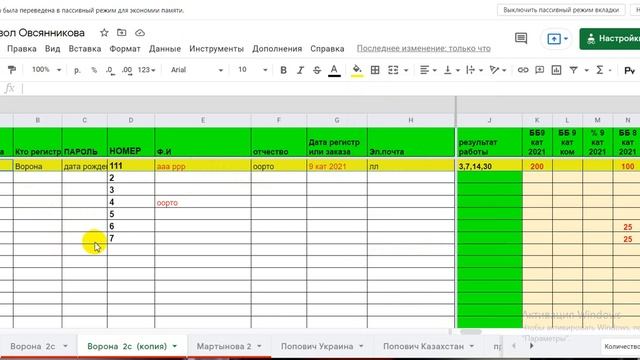Click the paint format brush icon
The height and width of the screenshot is (360, 640).
point(11,70)
